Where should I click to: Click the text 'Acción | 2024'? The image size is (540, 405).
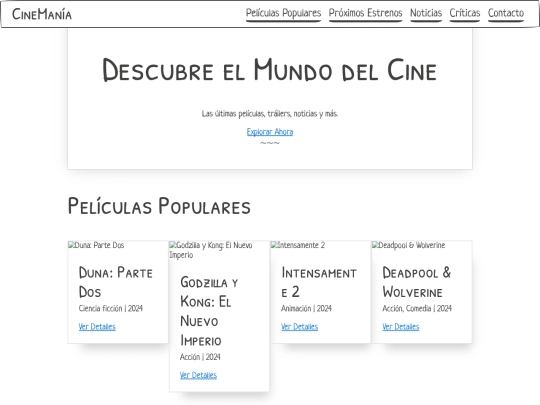[x=200, y=357]
